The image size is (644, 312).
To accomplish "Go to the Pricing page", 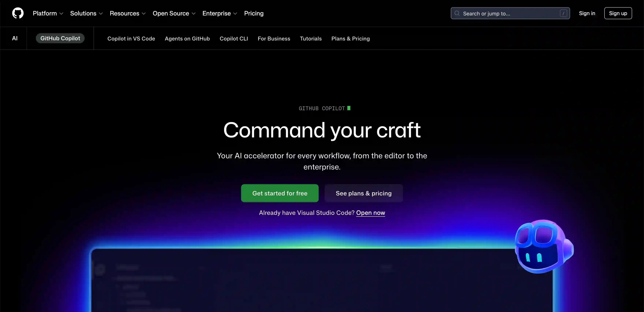I will (x=254, y=13).
